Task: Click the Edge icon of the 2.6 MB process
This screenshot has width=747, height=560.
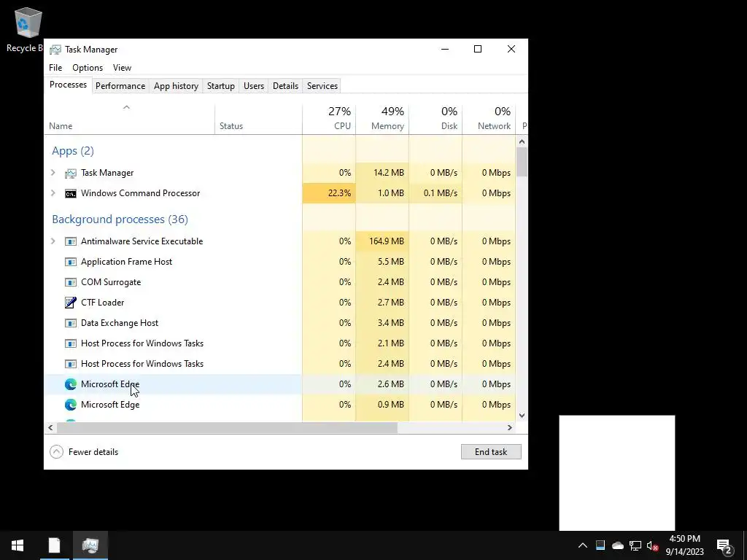Action: [71, 384]
